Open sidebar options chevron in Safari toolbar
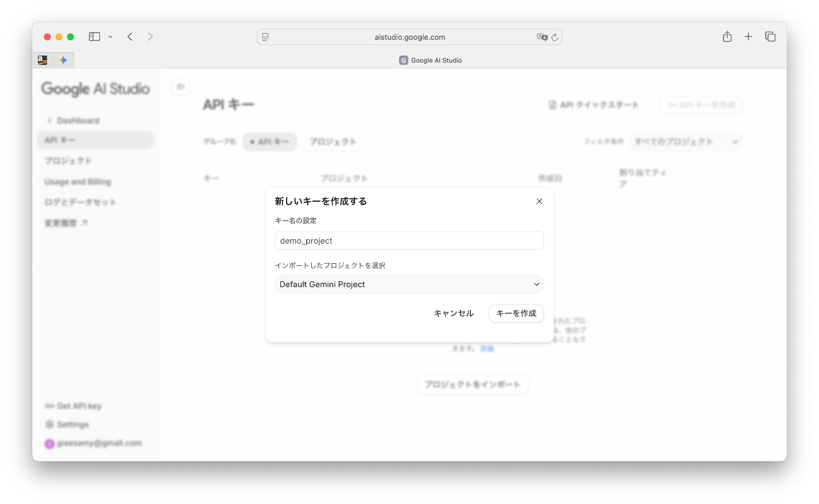This screenshot has width=819, height=504. pyautogui.click(x=111, y=37)
